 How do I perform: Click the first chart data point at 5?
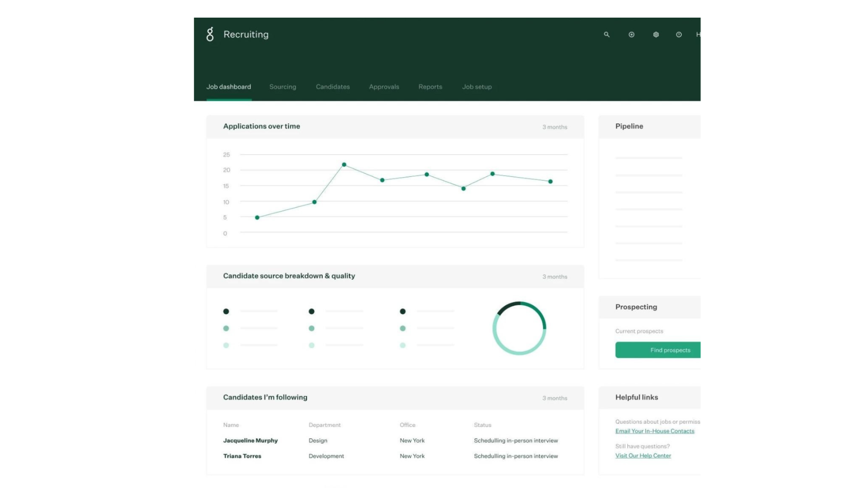click(x=257, y=217)
